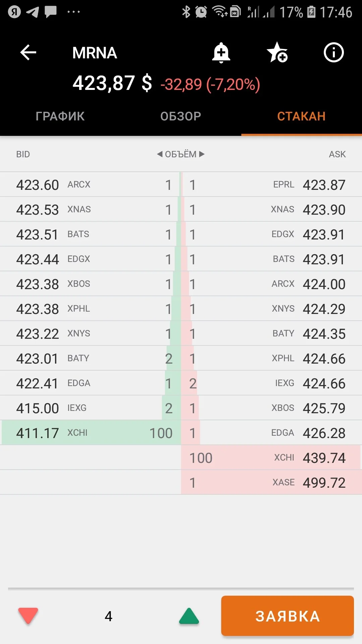The image size is (362, 644).
Task: Select the СТАКАН tab
Action: coord(302,116)
